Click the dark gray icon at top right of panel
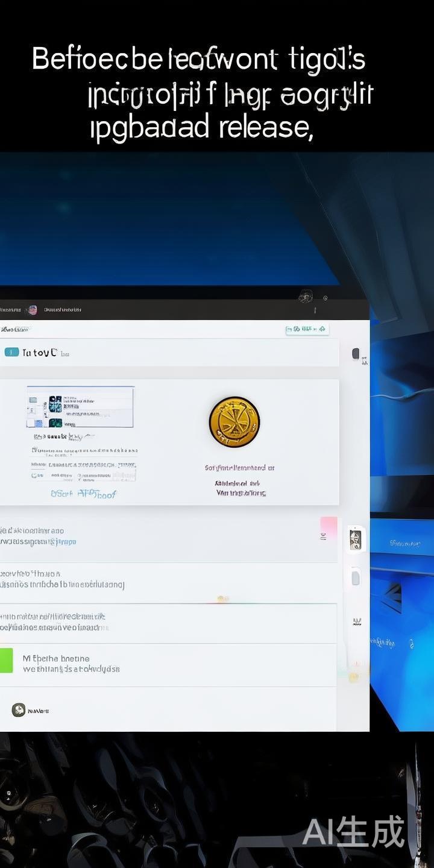 356,354
